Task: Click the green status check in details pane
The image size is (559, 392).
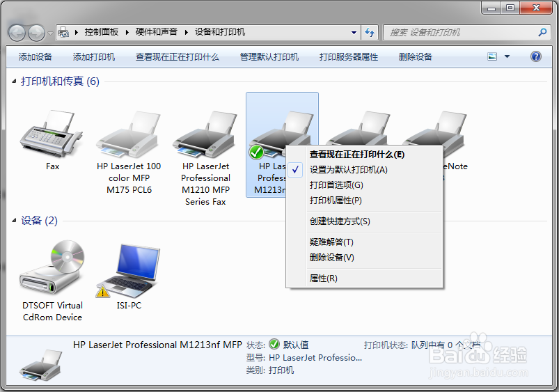Action: coord(274,344)
